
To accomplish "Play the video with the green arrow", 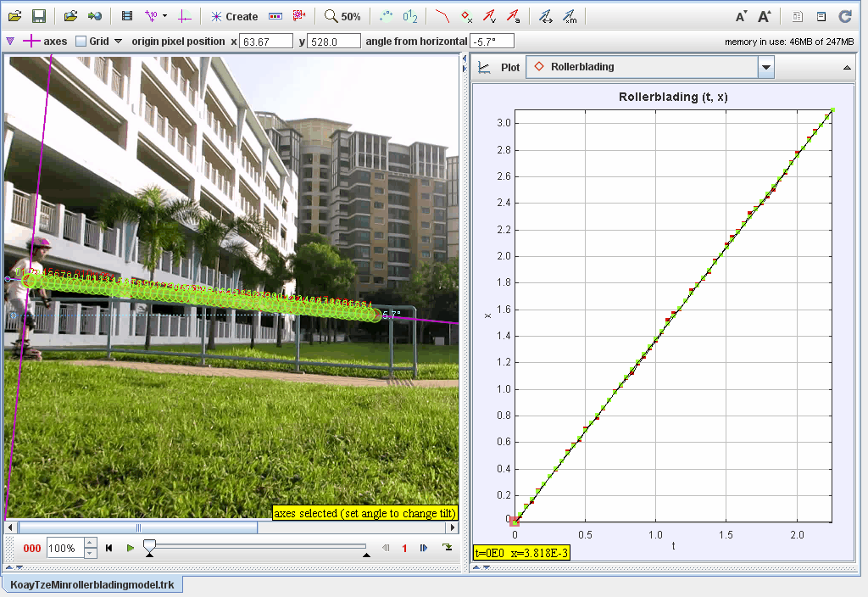I will 130,549.
